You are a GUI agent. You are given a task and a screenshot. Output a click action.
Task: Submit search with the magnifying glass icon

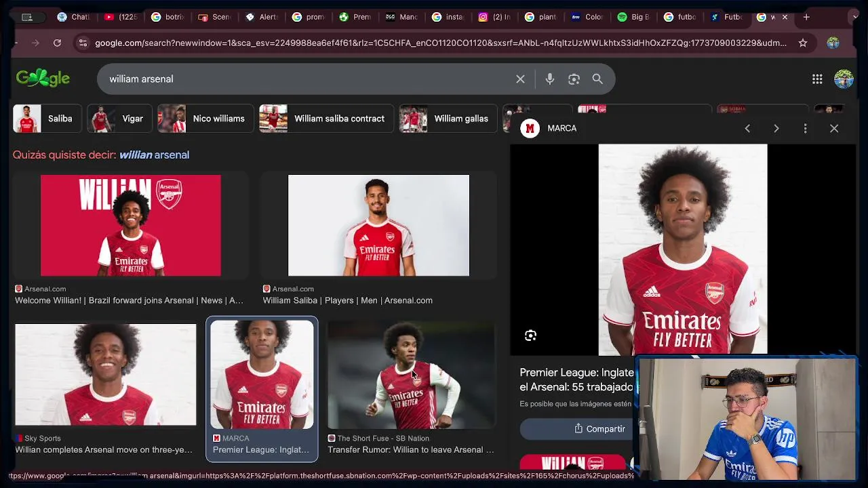coord(597,79)
